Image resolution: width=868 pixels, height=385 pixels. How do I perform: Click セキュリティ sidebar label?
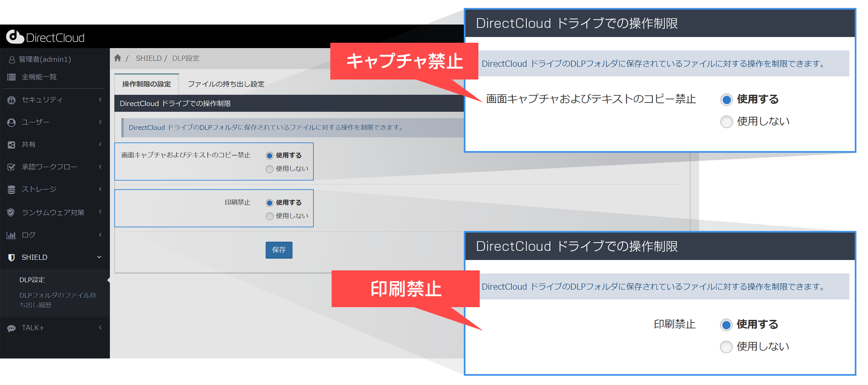tap(42, 100)
